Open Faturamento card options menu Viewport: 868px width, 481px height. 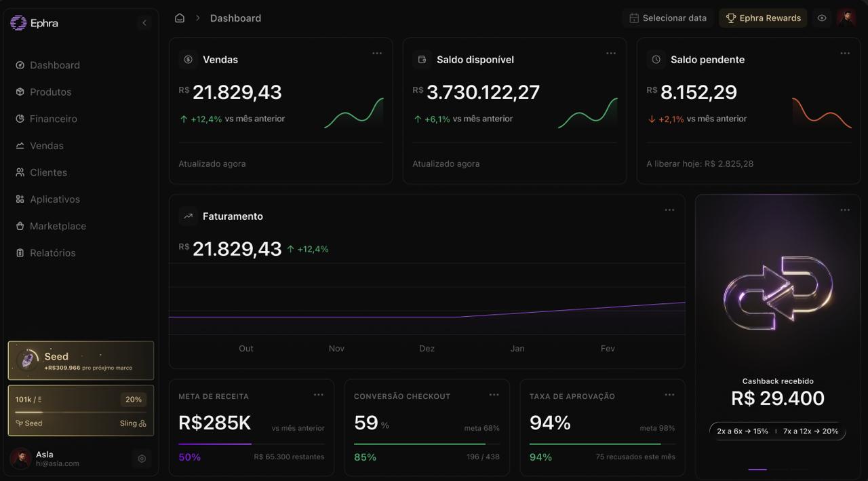669,210
